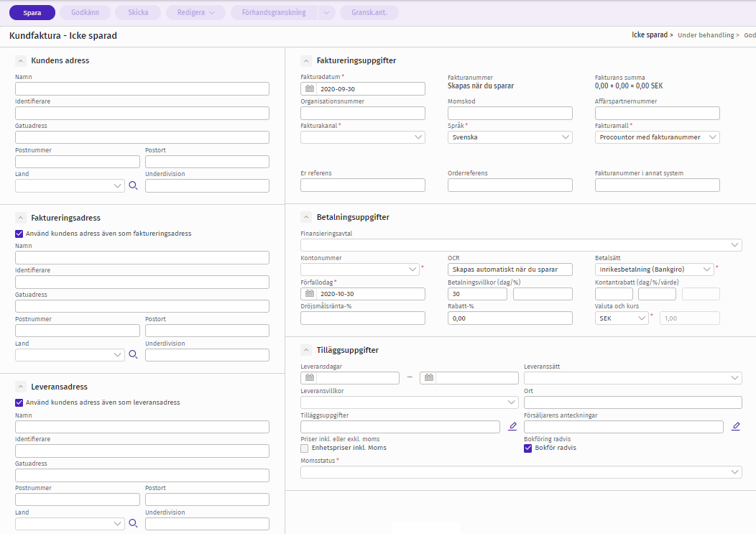Image resolution: width=756 pixels, height=539 pixels.
Task: Click the Skicka button
Action: [138, 12]
